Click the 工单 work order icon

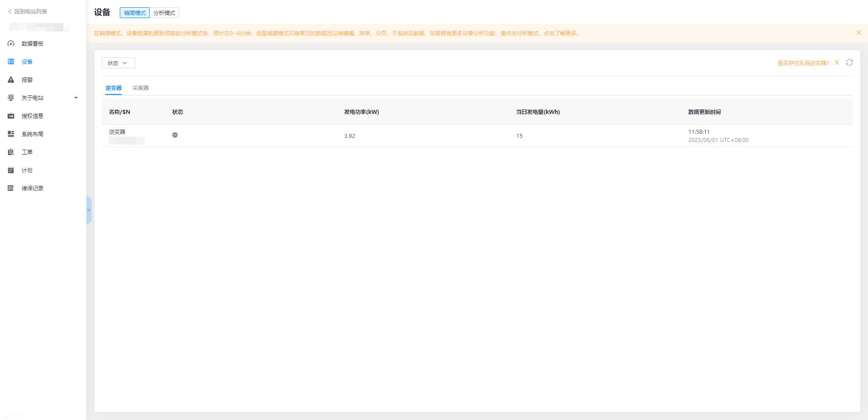[x=11, y=152]
